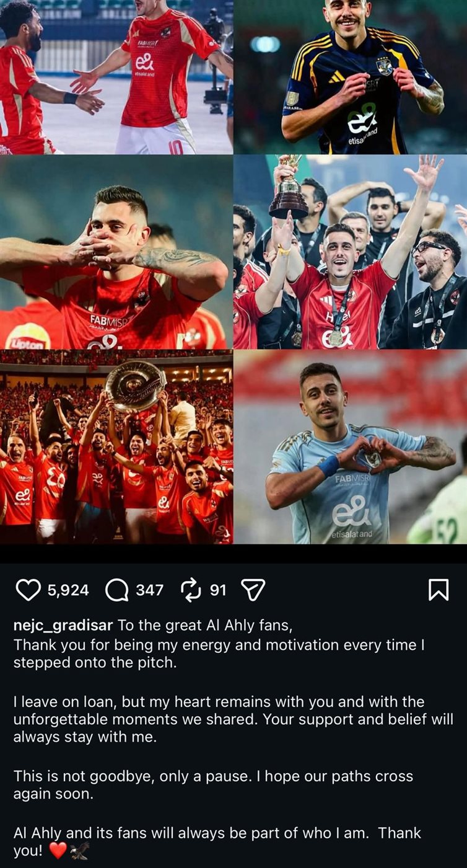Viewport: 467px width, 868px height.
Task: Share post with paper plane icon
Action: coord(252,590)
